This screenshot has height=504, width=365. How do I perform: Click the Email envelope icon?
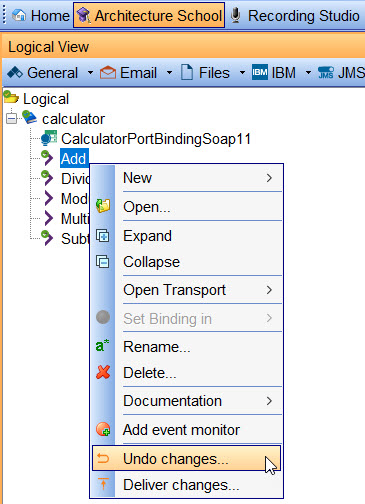[x=108, y=72]
